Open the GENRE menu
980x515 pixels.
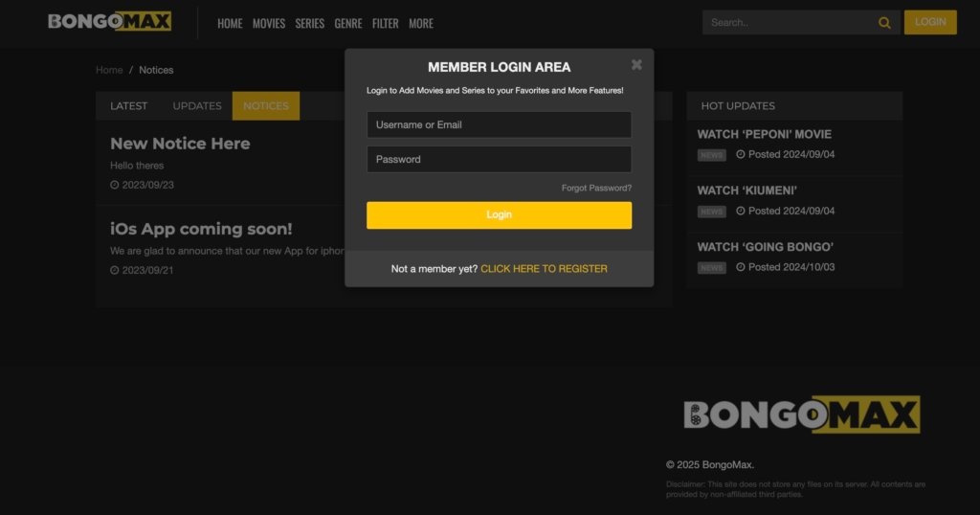(x=348, y=24)
